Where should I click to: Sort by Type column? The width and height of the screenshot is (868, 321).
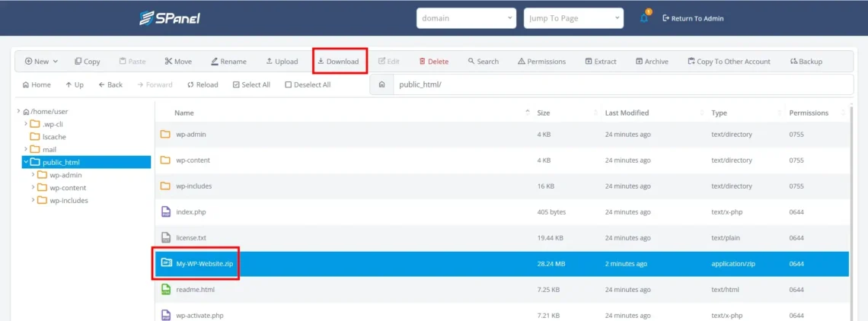[x=719, y=113]
